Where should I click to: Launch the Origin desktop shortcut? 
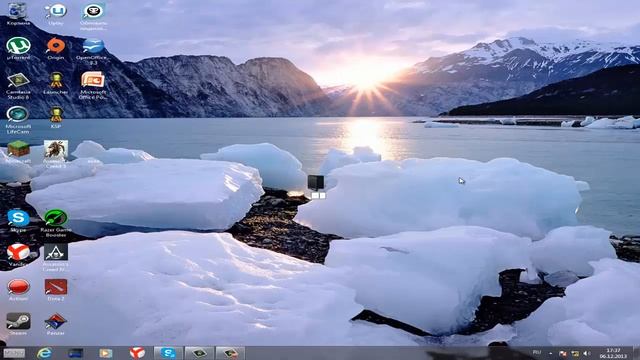[x=56, y=48]
